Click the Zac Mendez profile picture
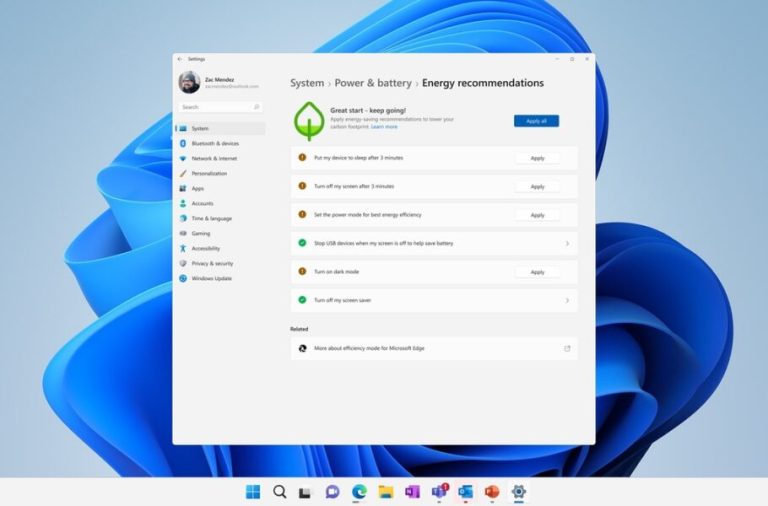 [x=189, y=82]
